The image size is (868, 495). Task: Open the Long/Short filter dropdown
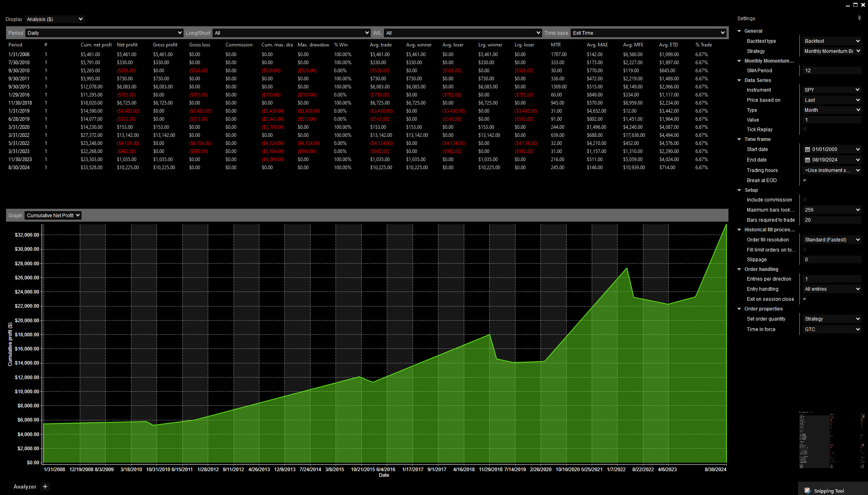click(291, 33)
